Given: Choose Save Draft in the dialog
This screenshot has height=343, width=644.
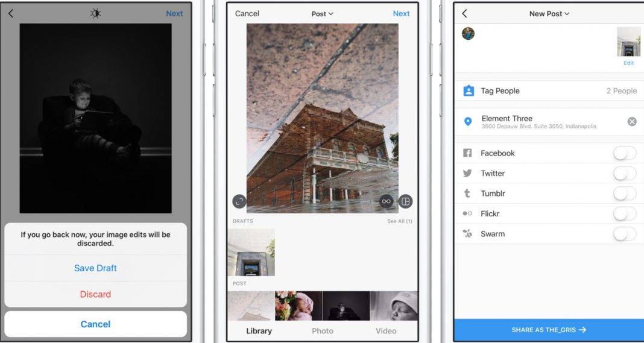Looking at the screenshot, I should tap(95, 268).
